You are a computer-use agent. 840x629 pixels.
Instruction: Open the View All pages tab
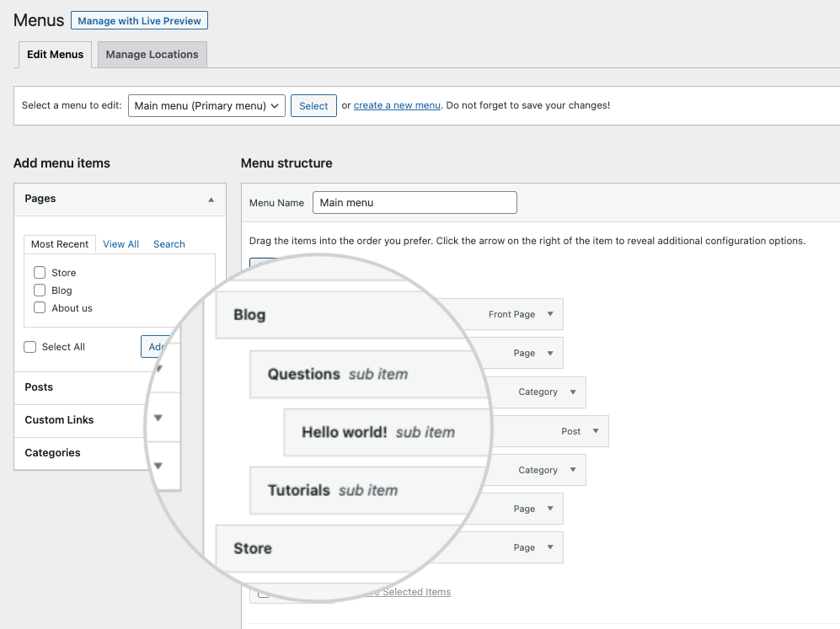pyautogui.click(x=120, y=244)
